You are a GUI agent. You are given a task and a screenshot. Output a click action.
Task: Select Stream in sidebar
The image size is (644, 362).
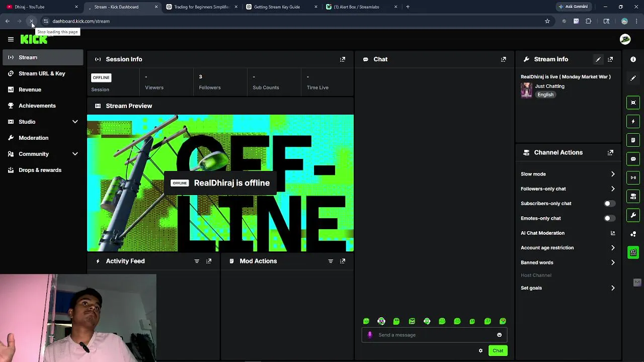tap(43, 57)
